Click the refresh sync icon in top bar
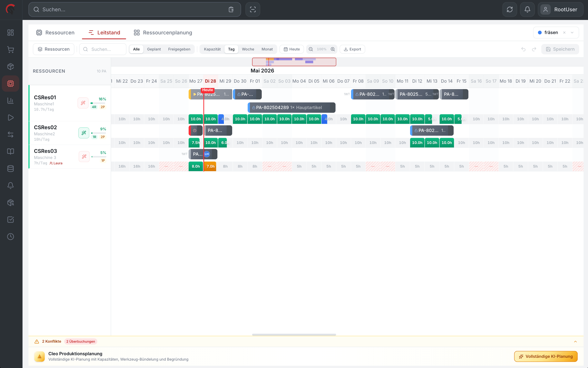Viewport: 588px width, 368px height. click(509, 10)
